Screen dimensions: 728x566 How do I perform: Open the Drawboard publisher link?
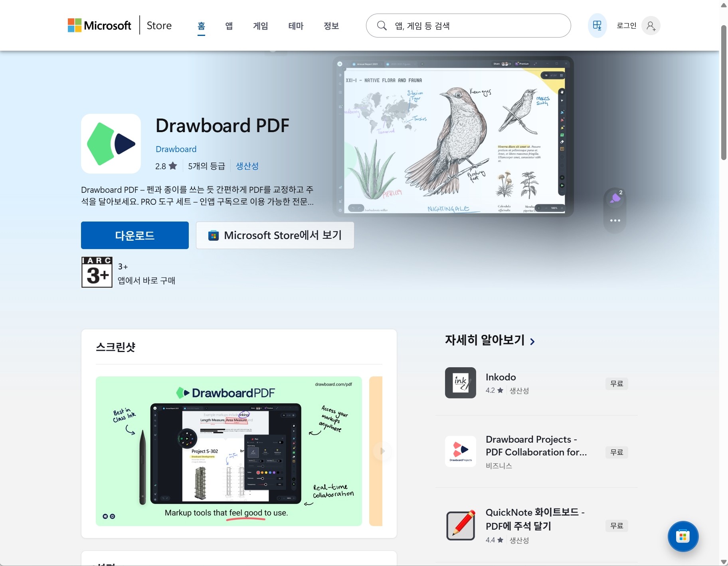click(176, 149)
